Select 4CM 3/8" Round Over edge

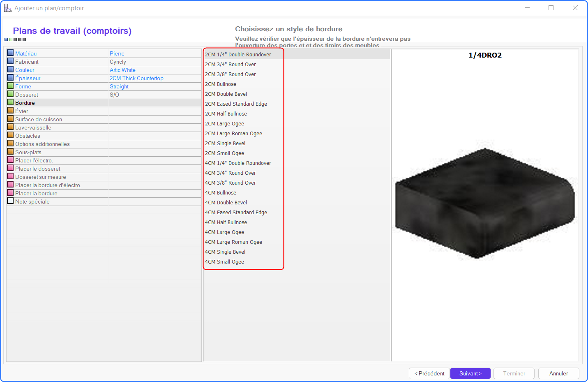click(230, 183)
